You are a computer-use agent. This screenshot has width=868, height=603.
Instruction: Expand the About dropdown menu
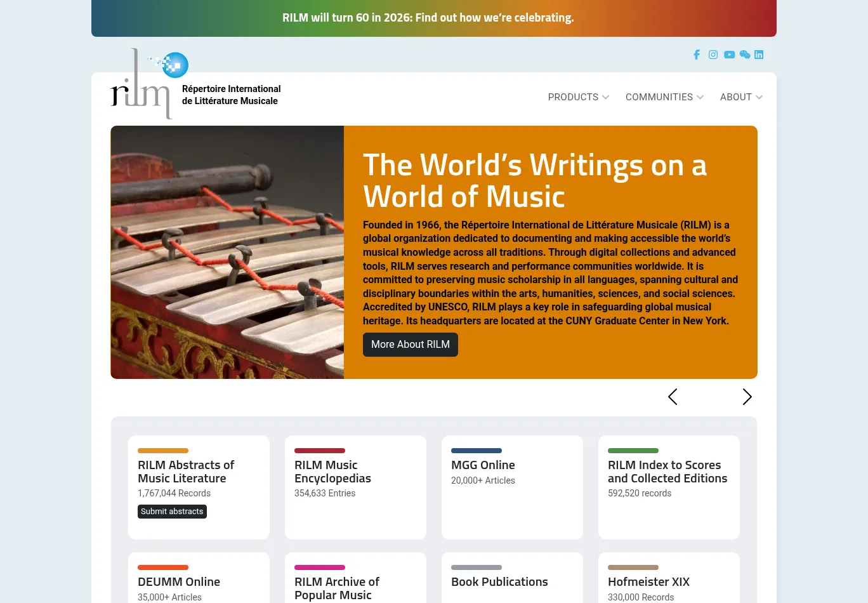(741, 97)
